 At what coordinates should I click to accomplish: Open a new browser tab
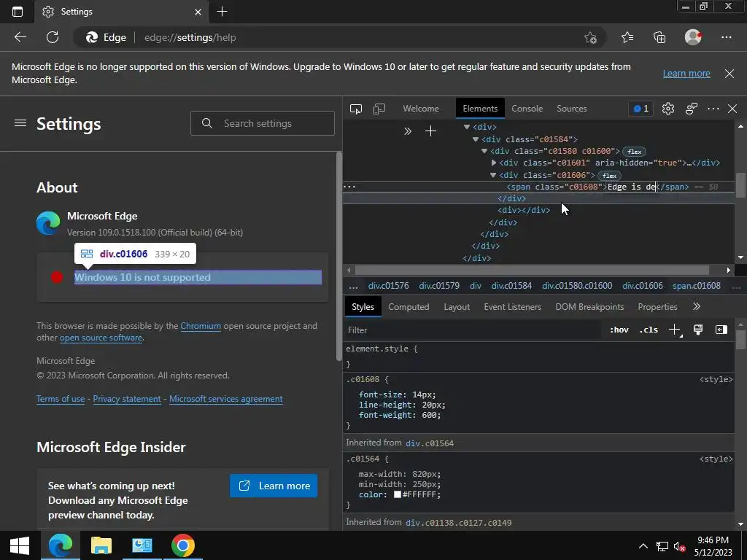222,12
